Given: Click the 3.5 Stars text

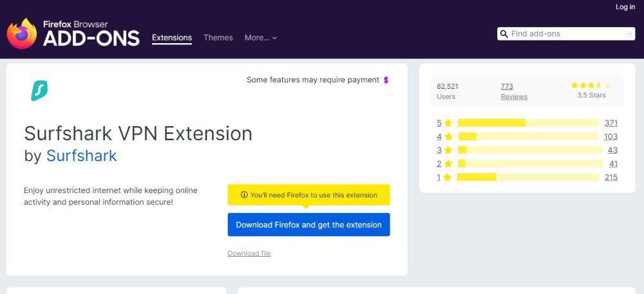Looking at the screenshot, I should (591, 95).
